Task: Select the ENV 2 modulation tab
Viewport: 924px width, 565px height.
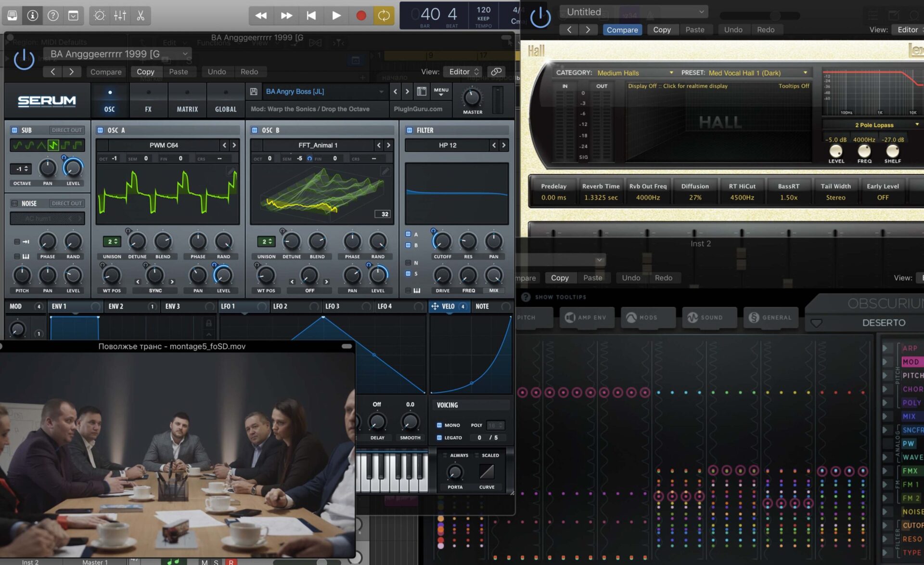Action: tap(132, 306)
